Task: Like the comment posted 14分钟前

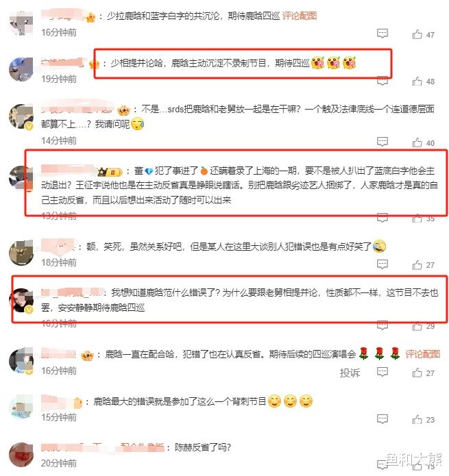Action: point(417,142)
